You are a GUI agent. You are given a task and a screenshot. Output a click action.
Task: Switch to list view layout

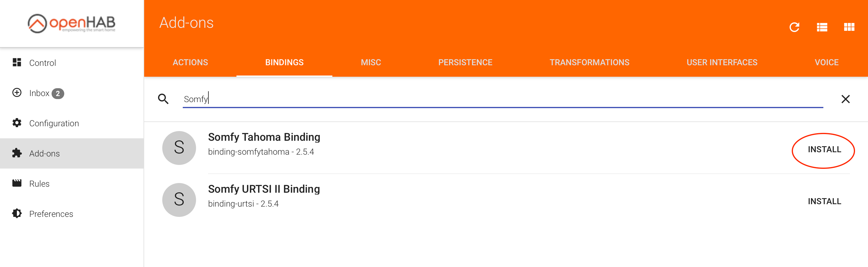click(x=822, y=27)
